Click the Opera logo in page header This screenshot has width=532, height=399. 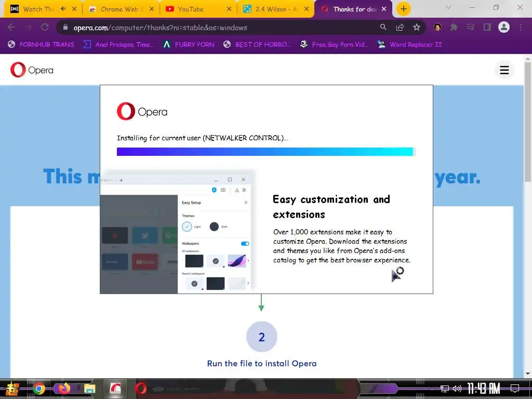[32, 70]
